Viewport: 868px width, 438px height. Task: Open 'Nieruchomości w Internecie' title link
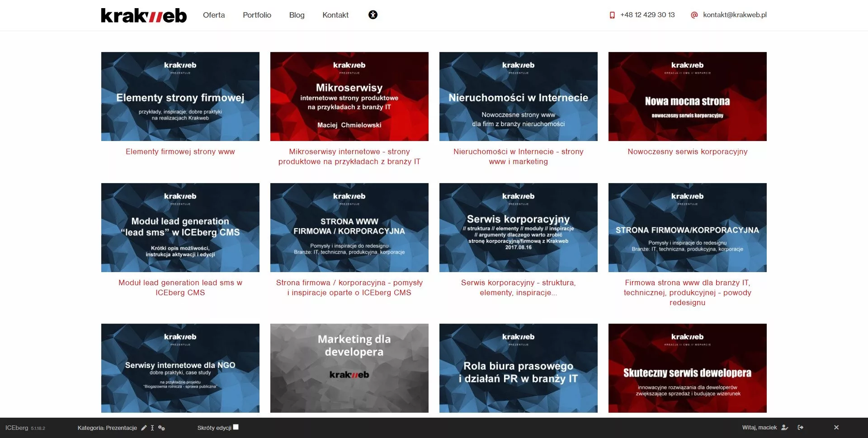(519, 157)
